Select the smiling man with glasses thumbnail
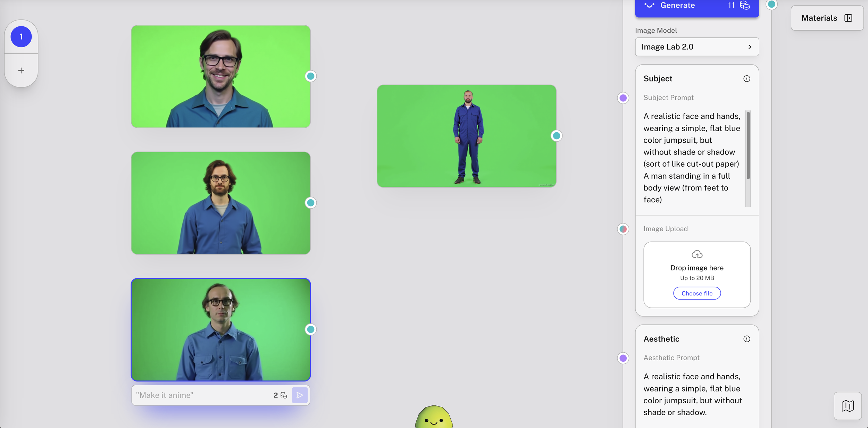This screenshot has width=868, height=428. (x=220, y=76)
